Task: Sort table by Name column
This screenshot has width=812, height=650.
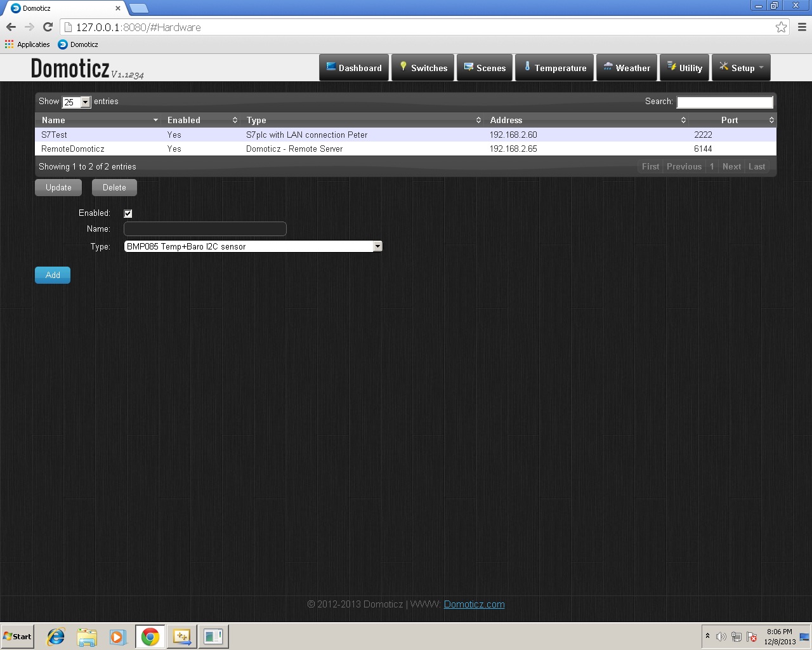Action: 98,120
